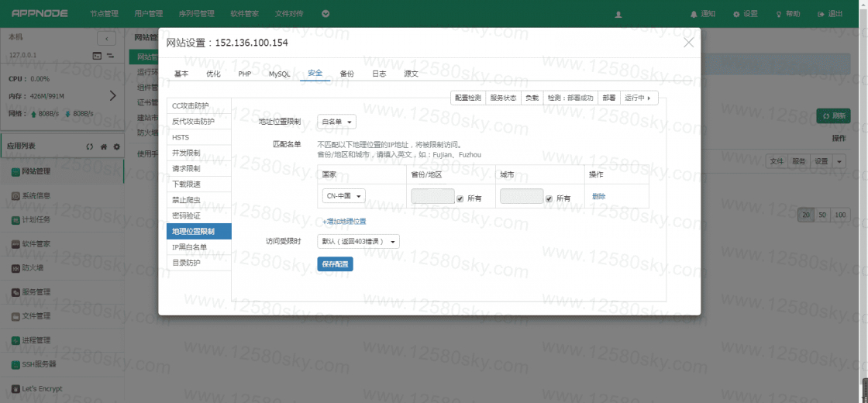Switch to the PHP tab
The height and width of the screenshot is (403, 868).
point(245,74)
